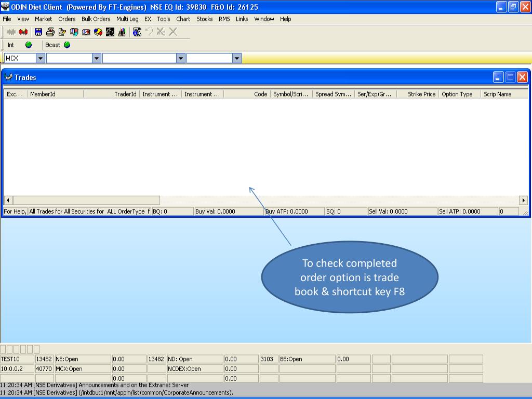Click the Buy ATP: 0.0000 status field
Viewport: 532px width, 399px height.
[294, 211]
